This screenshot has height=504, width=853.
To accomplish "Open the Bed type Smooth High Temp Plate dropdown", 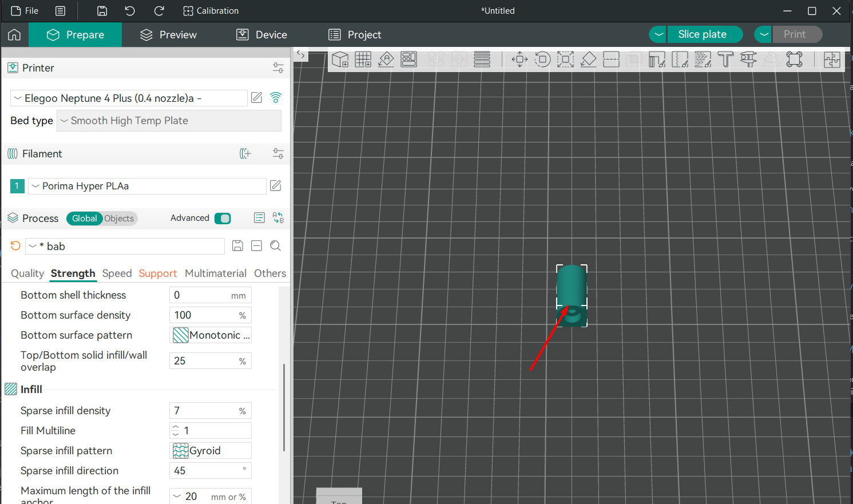I will point(169,121).
